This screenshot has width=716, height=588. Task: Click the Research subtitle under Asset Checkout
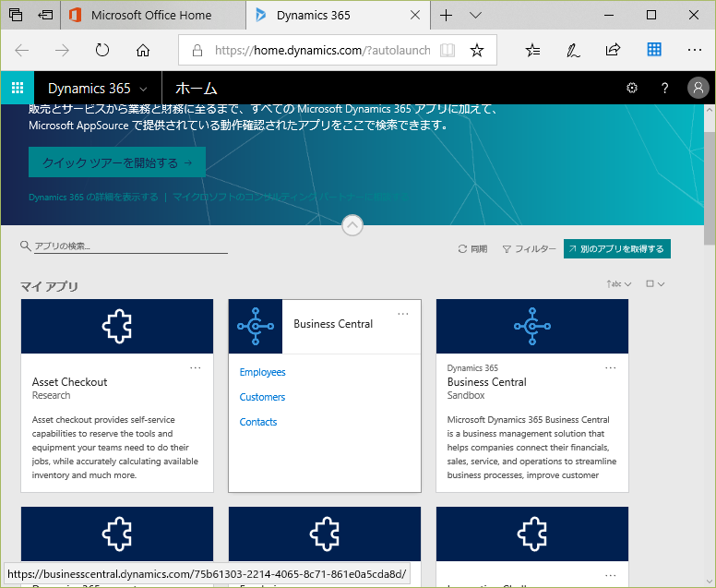51,396
